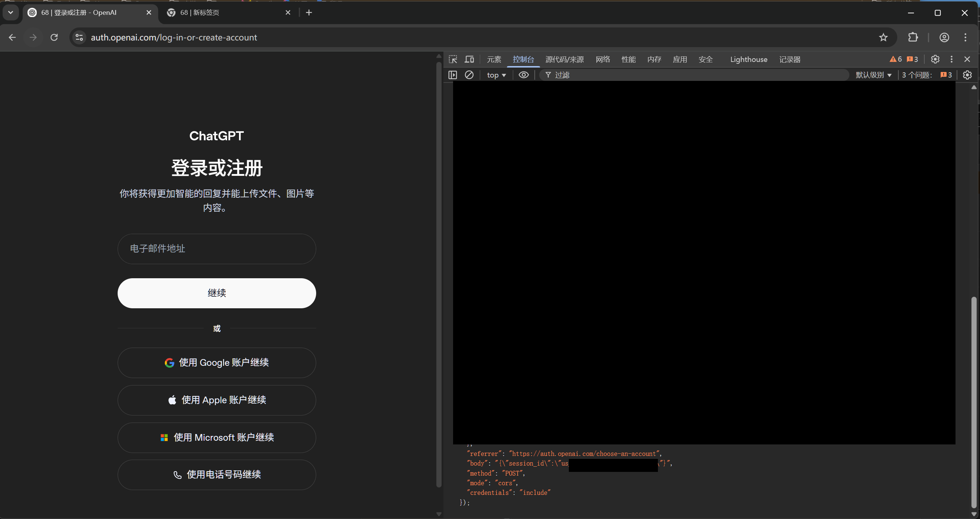The image size is (980, 519).
Task: Bookmark this page with star icon
Action: [883, 37]
